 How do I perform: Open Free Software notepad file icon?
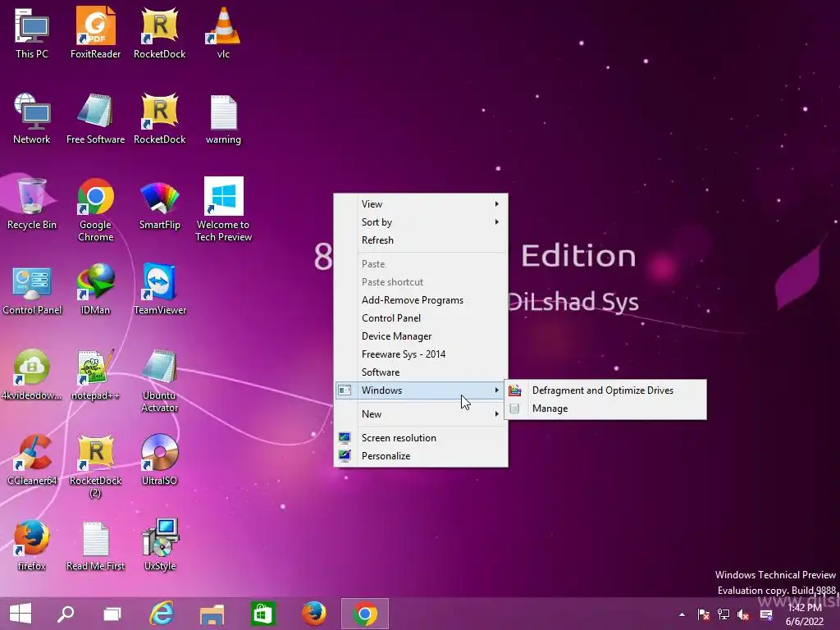(x=95, y=118)
